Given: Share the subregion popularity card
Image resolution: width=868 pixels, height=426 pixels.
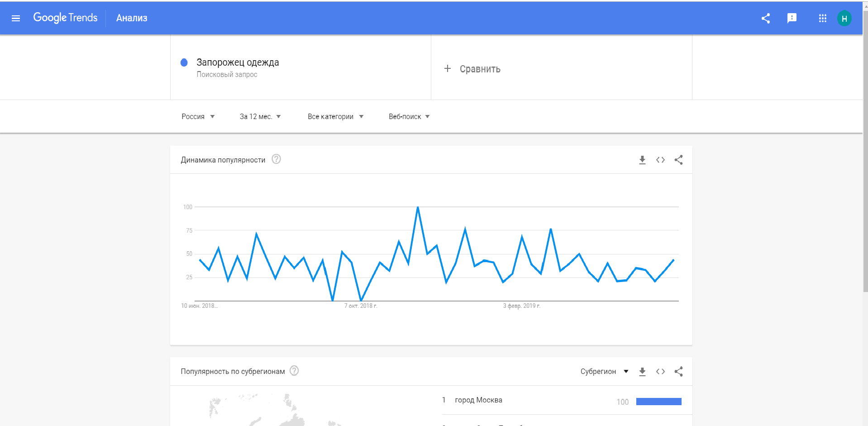Looking at the screenshot, I should coord(678,372).
